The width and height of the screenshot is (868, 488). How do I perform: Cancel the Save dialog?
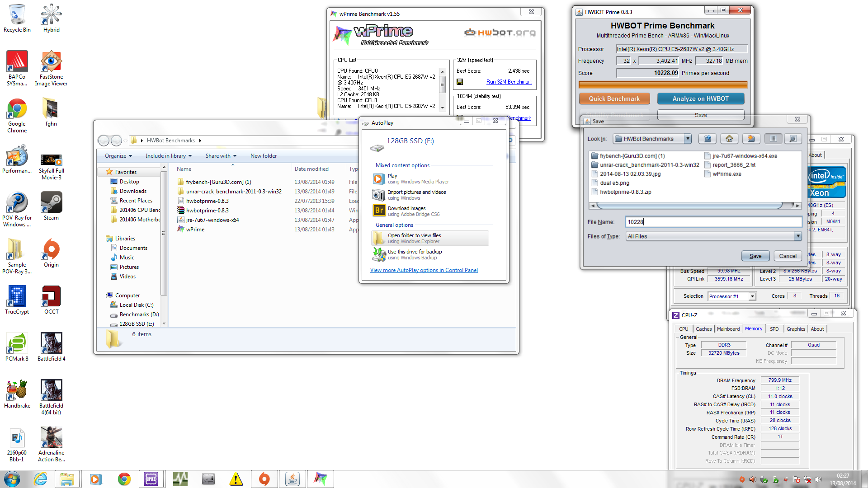[x=788, y=256]
